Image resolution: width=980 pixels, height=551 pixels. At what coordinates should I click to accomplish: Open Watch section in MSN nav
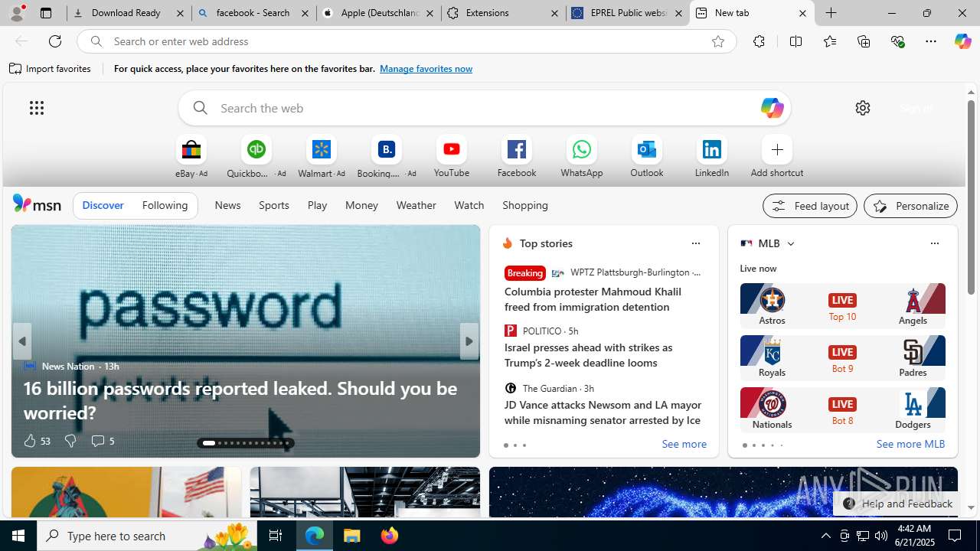(469, 205)
